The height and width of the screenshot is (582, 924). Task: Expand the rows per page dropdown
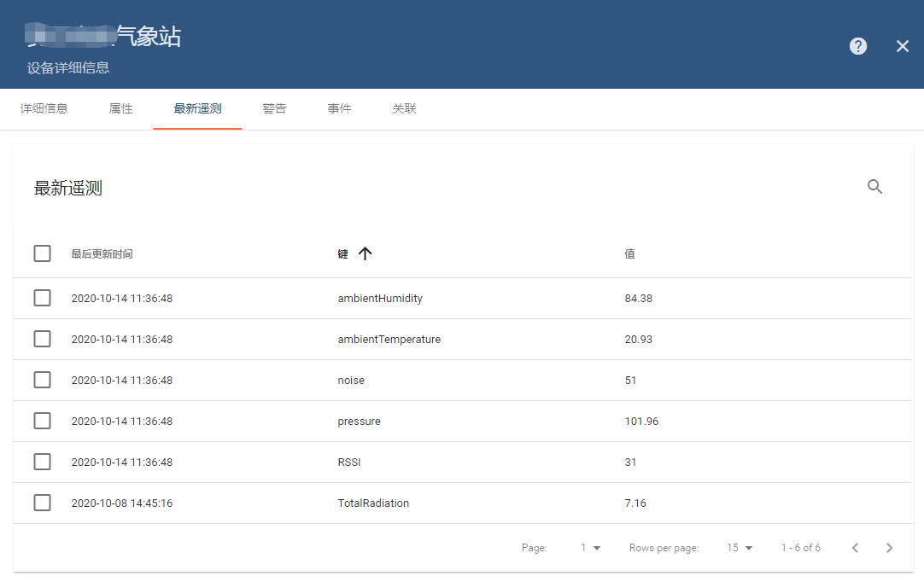click(740, 548)
